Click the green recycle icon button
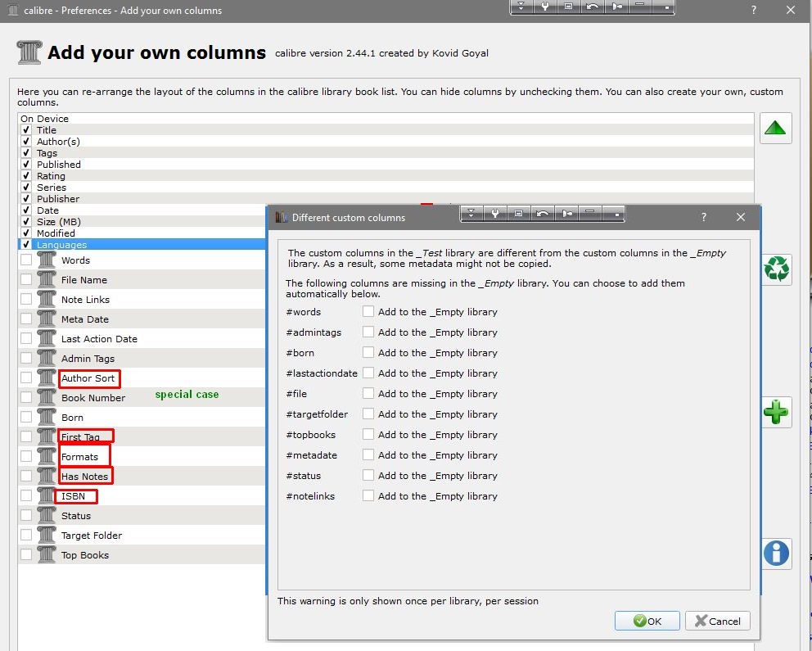 coord(776,269)
